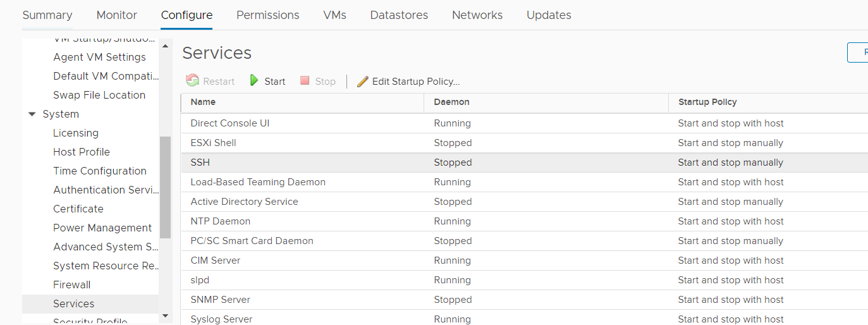The image size is (868, 325).
Task: Sort services by the Name column
Action: click(203, 102)
